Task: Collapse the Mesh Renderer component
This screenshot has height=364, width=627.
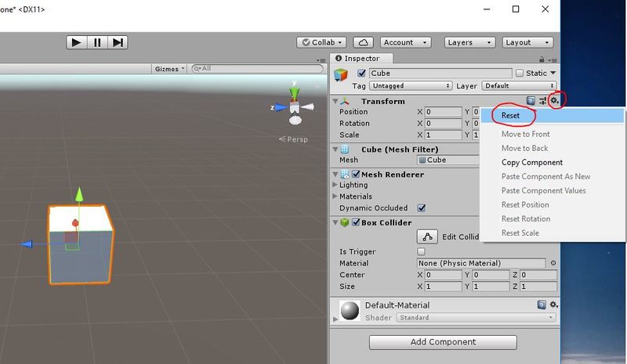Action: coord(335,175)
